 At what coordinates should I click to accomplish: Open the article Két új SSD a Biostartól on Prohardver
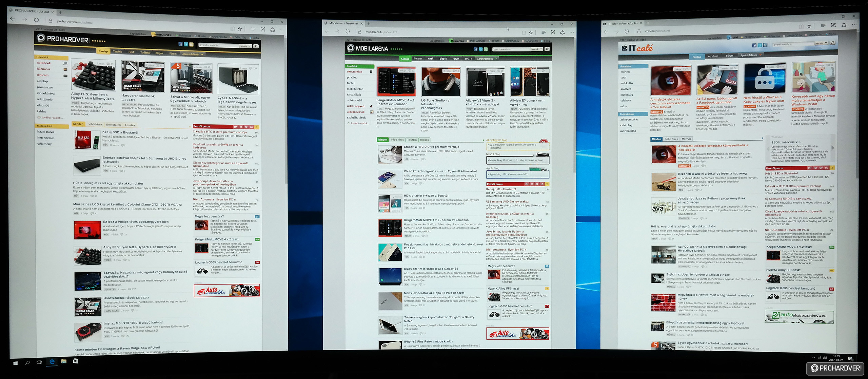pos(120,132)
